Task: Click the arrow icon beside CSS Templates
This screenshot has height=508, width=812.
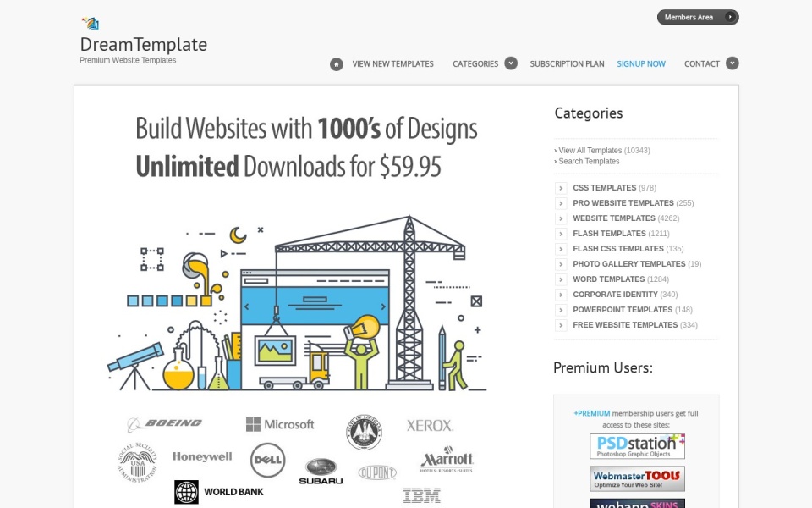Action: 561,188
